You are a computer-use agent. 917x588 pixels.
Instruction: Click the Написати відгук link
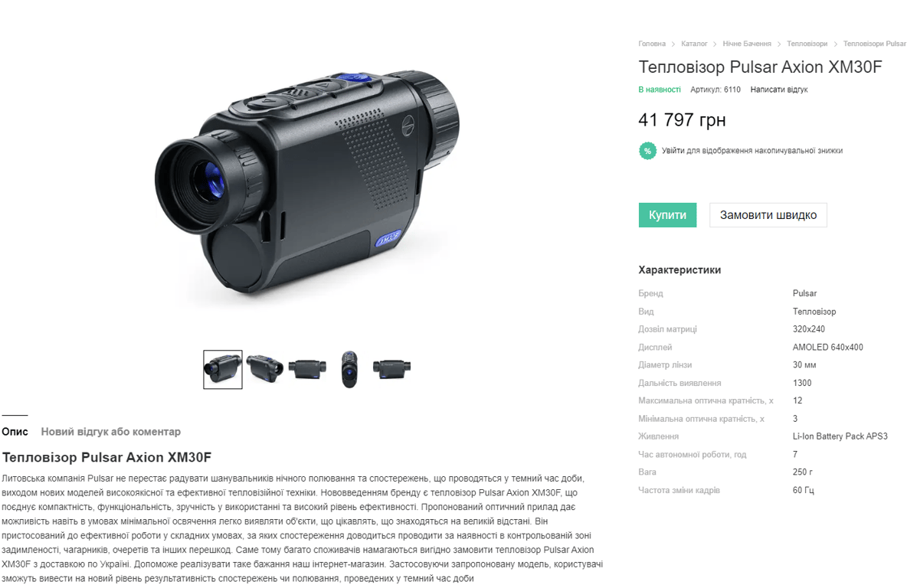[x=779, y=90]
